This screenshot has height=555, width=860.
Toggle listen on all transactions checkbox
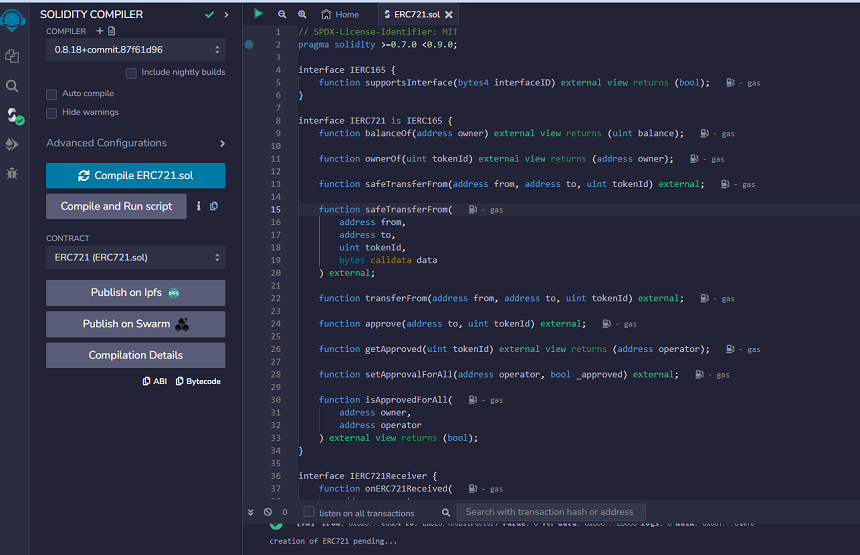[309, 512]
